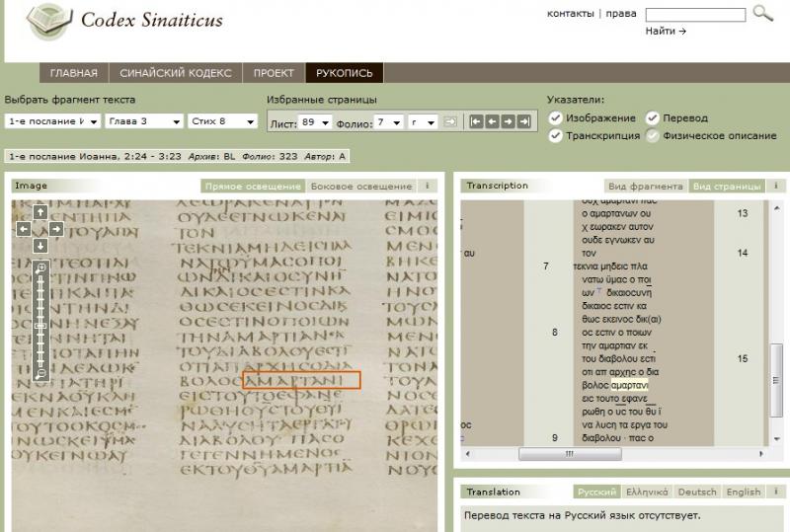Click the search magnifier icon
Image resolution: width=790 pixels, height=532 pixels.
click(762, 13)
